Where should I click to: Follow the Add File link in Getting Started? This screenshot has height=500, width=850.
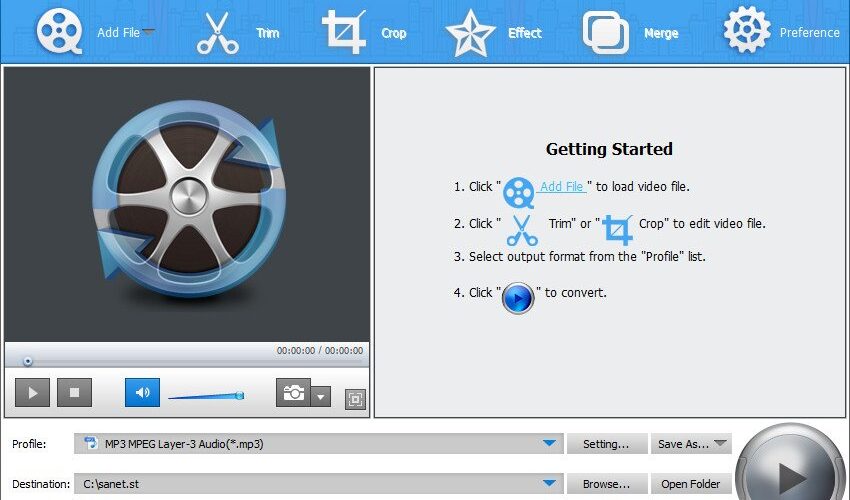pos(562,187)
